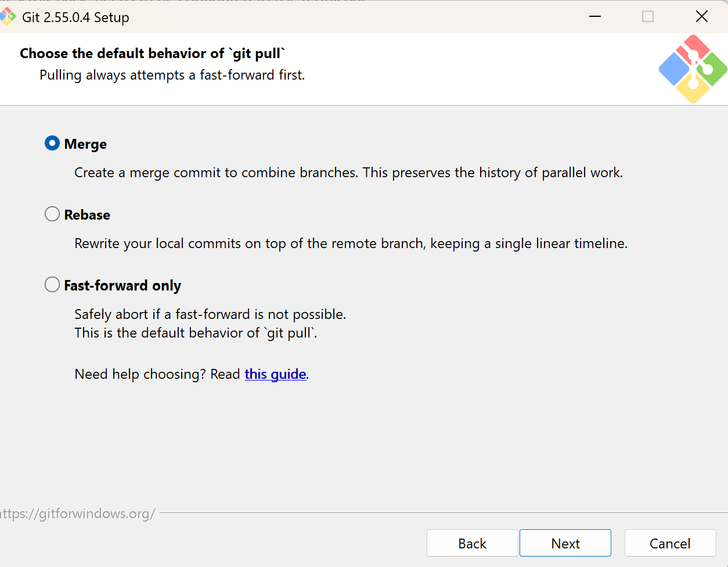Click the "Create a merge commit" description text
The image size is (728, 567).
click(x=348, y=173)
